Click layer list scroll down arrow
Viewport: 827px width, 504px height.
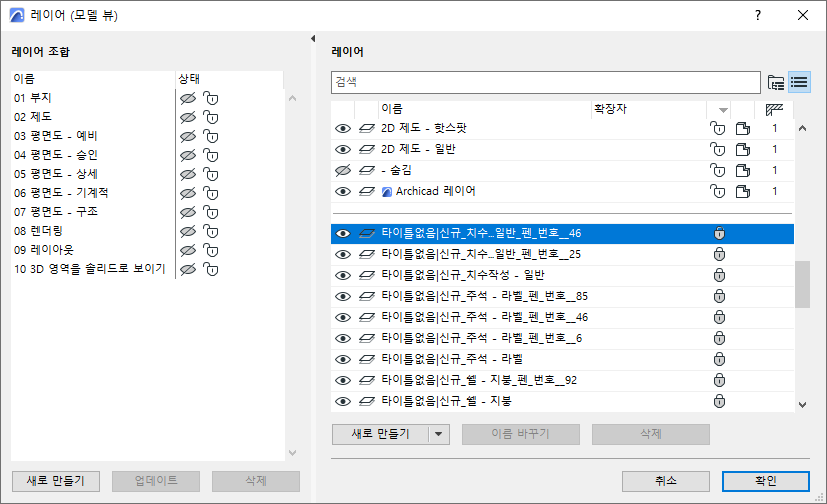coord(802,405)
